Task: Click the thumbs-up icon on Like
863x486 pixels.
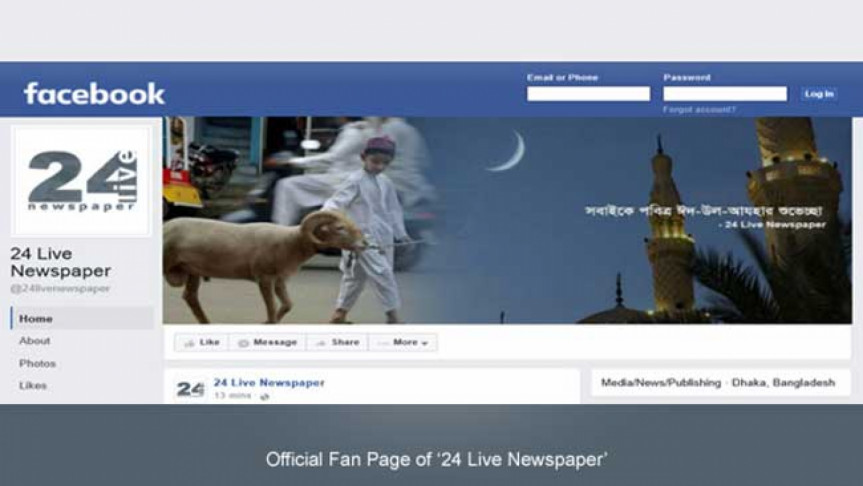Action: [x=189, y=343]
